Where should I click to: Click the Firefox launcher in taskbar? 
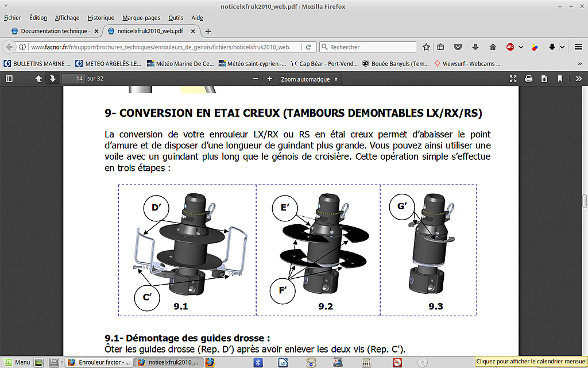210,362
